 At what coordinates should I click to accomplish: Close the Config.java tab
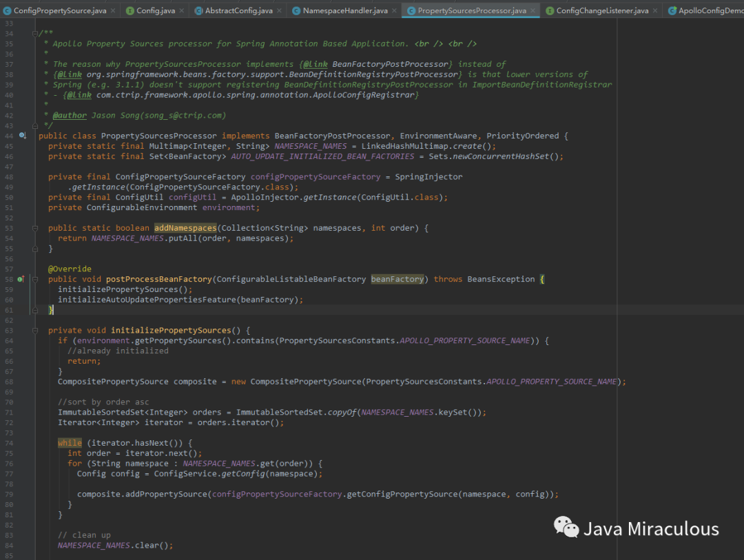click(x=182, y=10)
